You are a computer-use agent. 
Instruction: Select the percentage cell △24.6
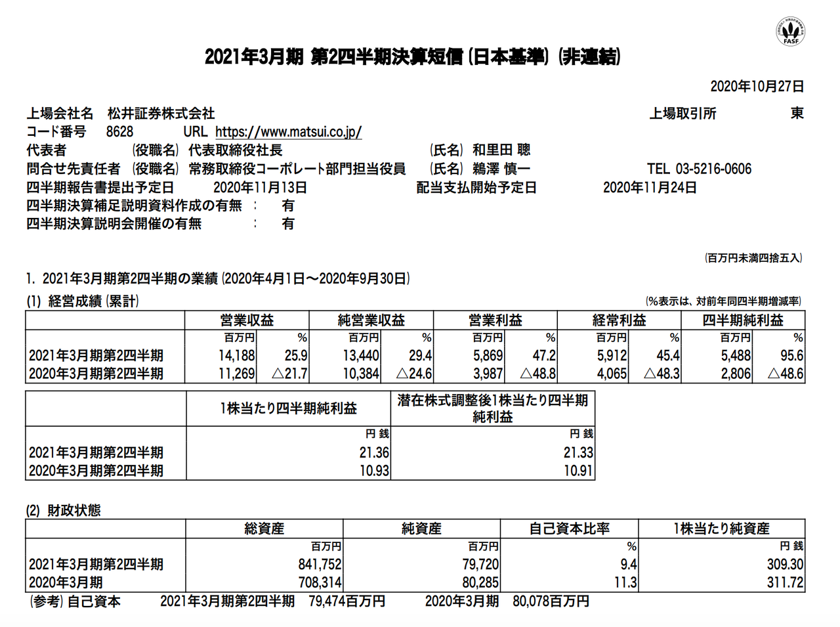click(413, 374)
